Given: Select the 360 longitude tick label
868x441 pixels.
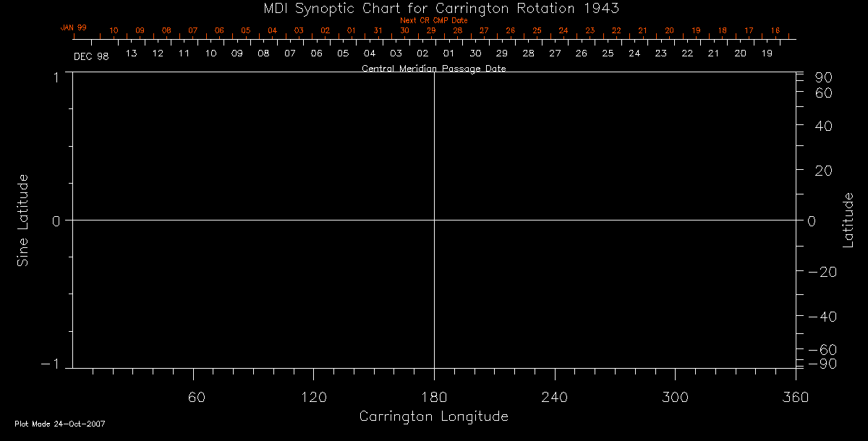Looking at the screenshot, I should tap(795, 397).
